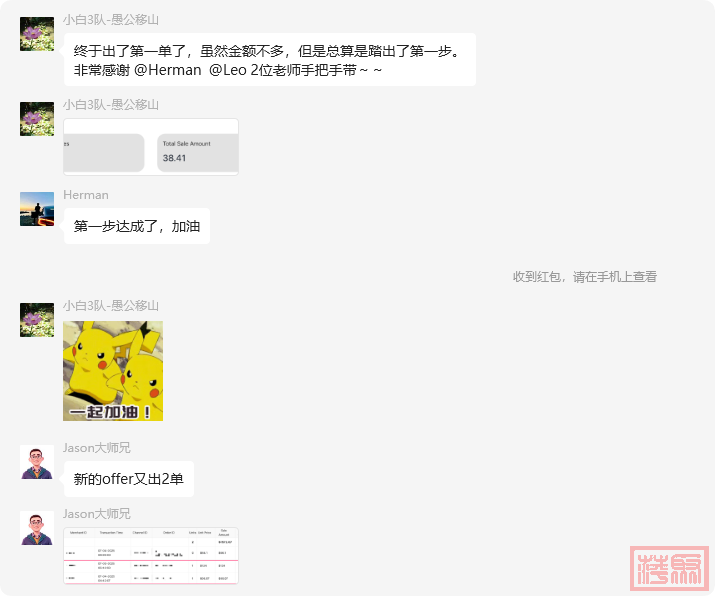Click the red seal watermark in the corner
The image size is (715, 596).
(668, 567)
